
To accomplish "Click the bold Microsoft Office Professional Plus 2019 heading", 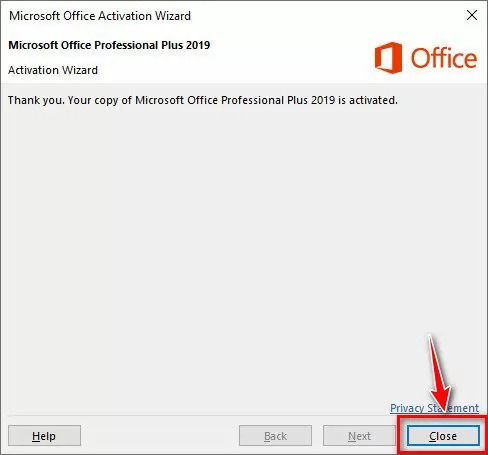I will (x=109, y=45).
